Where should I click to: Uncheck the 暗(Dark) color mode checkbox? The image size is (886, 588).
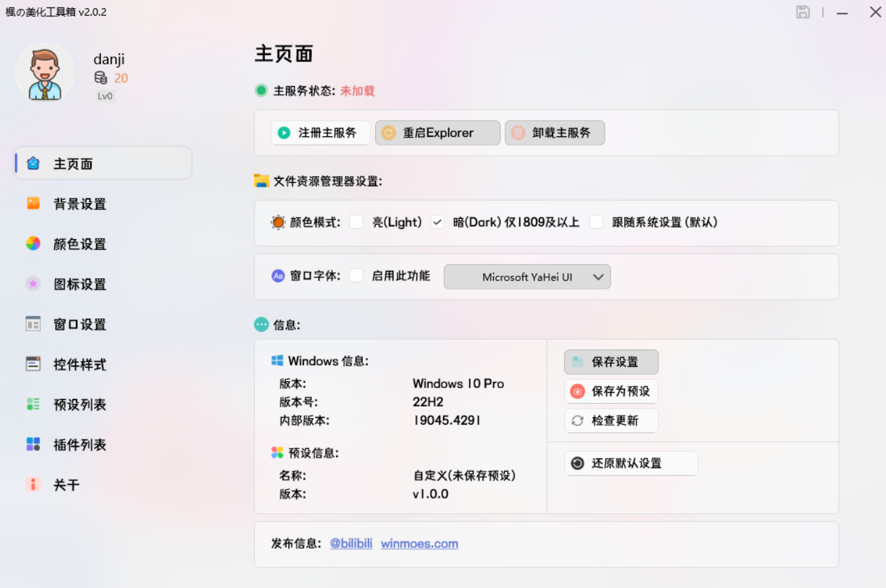(438, 222)
